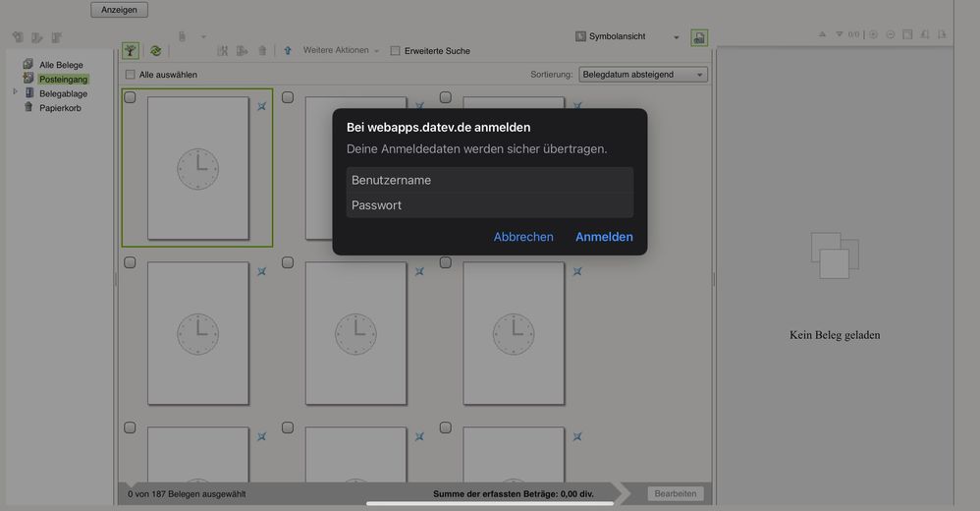Select Alle Belege in the tree
Viewport: 980px width, 511px height.
61,65
